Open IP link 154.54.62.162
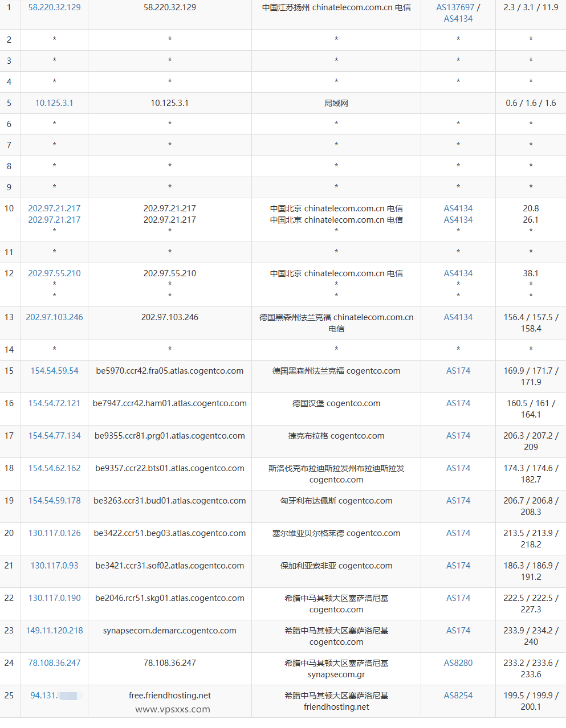 point(54,468)
